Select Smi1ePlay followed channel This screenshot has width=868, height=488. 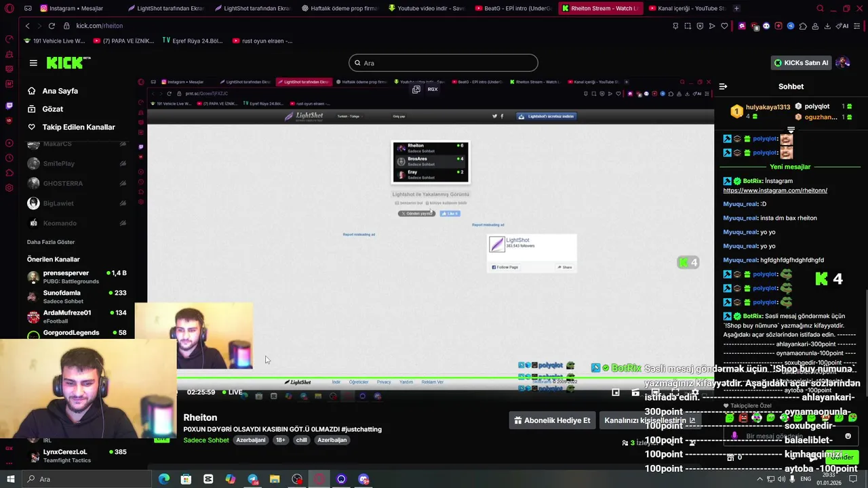[x=77, y=163]
